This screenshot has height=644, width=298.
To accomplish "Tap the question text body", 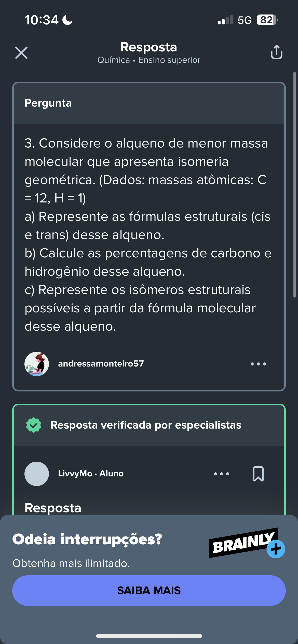I will (148, 235).
